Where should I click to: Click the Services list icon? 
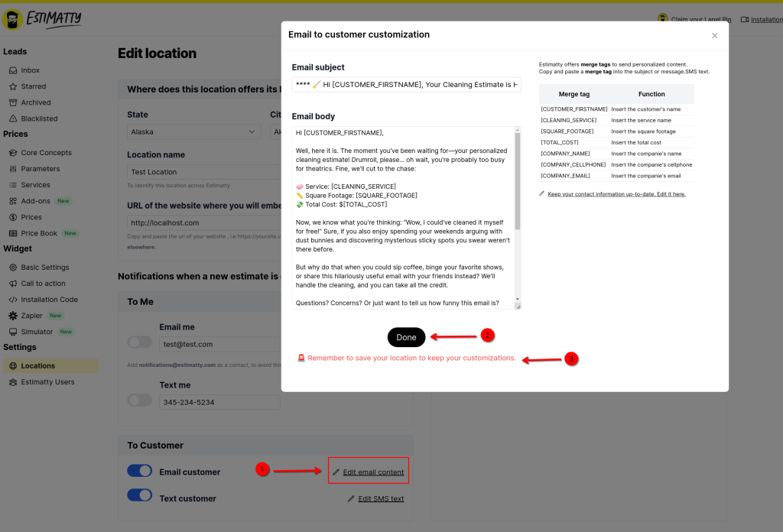(13, 185)
